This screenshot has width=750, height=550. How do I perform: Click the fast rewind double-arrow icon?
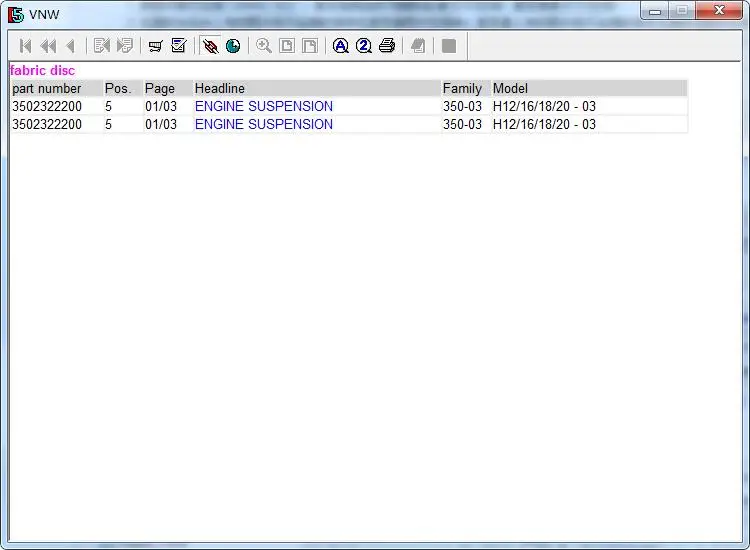(x=48, y=46)
